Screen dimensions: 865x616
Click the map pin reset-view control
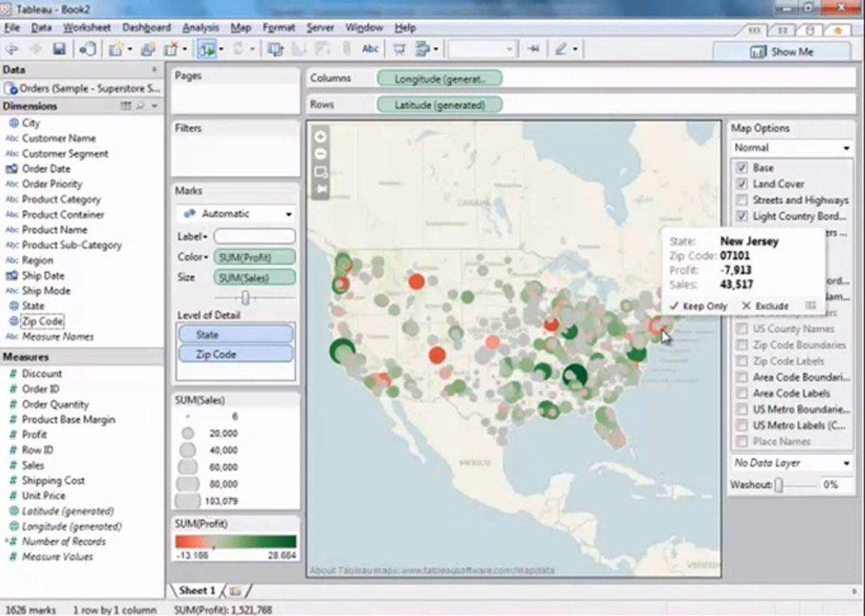pyautogui.click(x=321, y=190)
